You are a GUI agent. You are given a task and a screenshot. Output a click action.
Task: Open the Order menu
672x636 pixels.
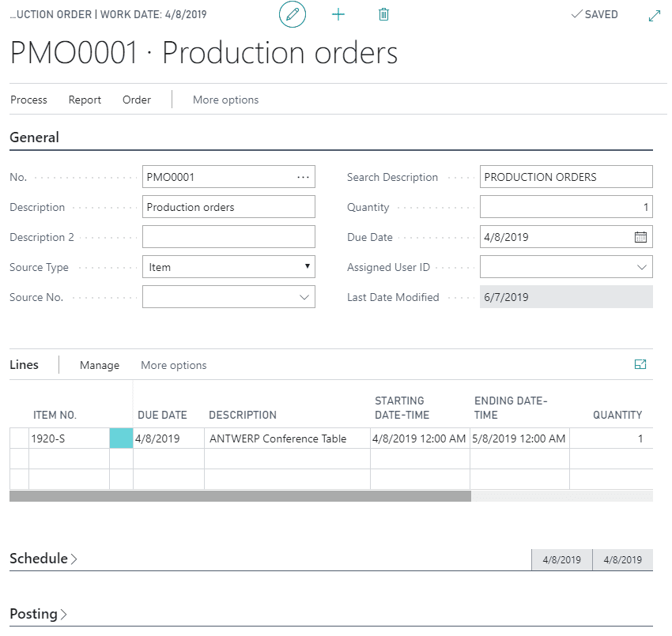(x=136, y=100)
